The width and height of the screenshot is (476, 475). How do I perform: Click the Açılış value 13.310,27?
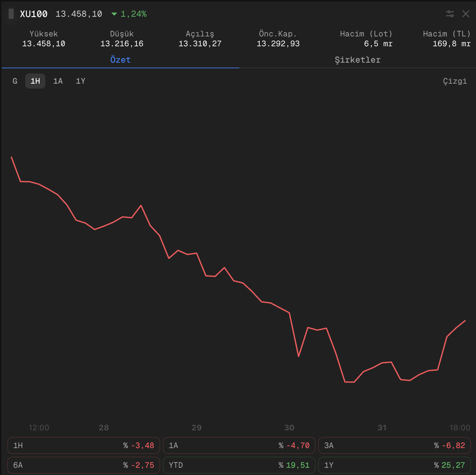tap(200, 44)
